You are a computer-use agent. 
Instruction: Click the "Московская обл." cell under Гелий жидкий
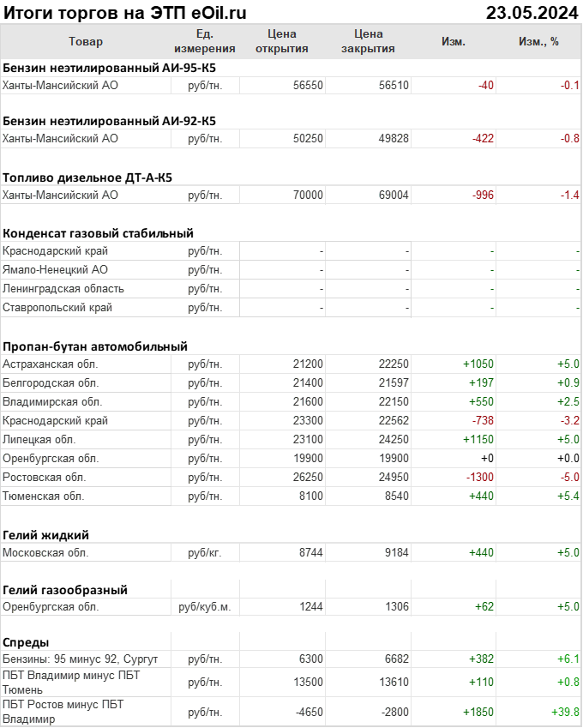click(45, 553)
